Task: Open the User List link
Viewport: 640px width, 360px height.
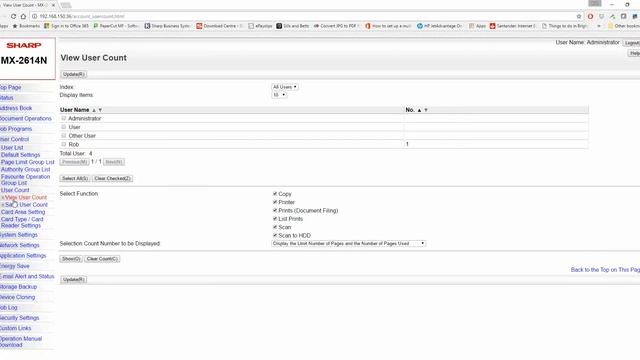Action: [12, 148]
